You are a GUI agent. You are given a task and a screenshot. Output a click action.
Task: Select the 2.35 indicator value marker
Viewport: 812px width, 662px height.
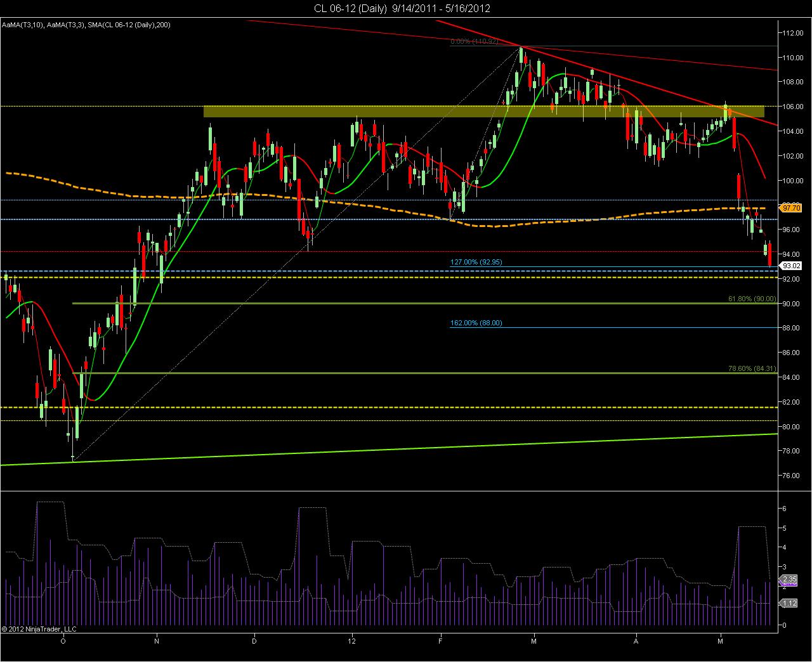(790, 579)
